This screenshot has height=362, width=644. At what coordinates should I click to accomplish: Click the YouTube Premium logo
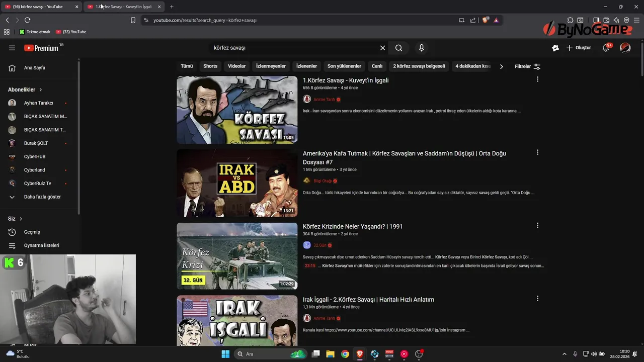tap(43, 48)
